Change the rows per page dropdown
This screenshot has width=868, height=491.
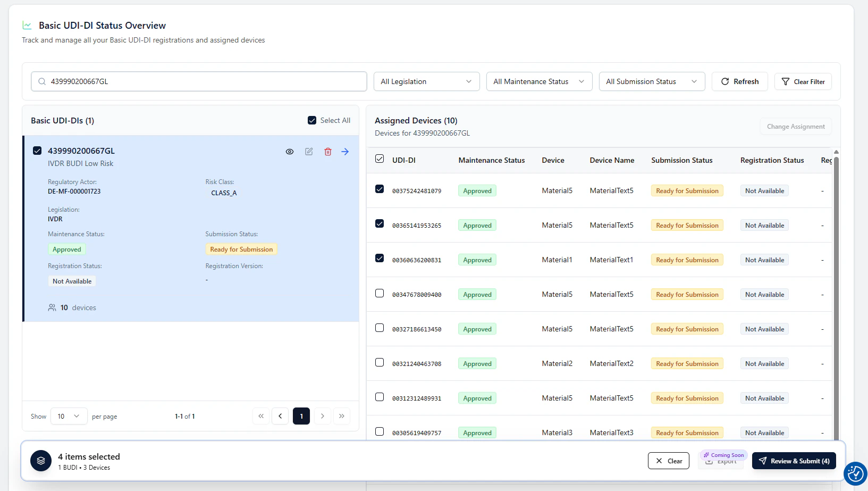pos(69,416)
